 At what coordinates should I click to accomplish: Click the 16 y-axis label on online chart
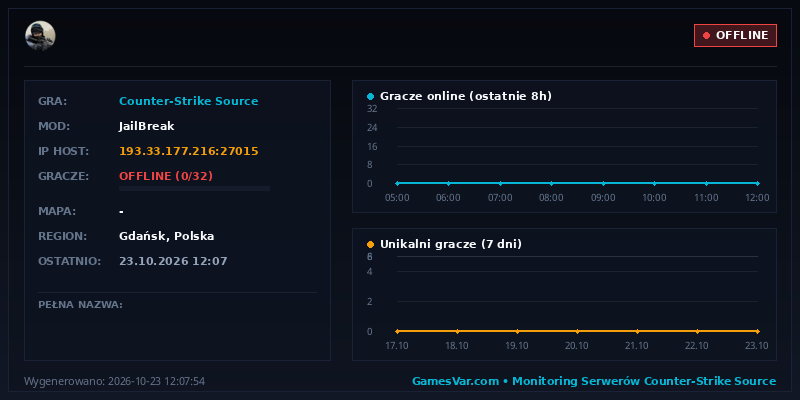click(x=372, y=146)
